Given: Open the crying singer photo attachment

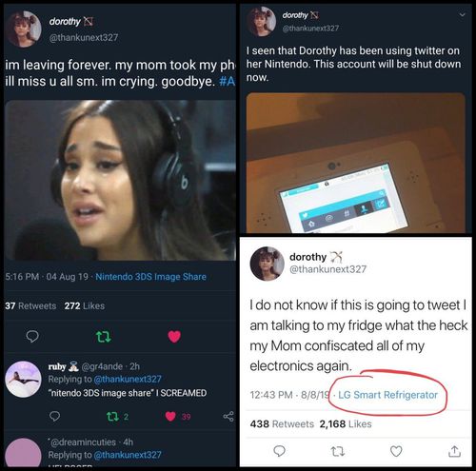Looking at the screenshot, I should 120,180.
